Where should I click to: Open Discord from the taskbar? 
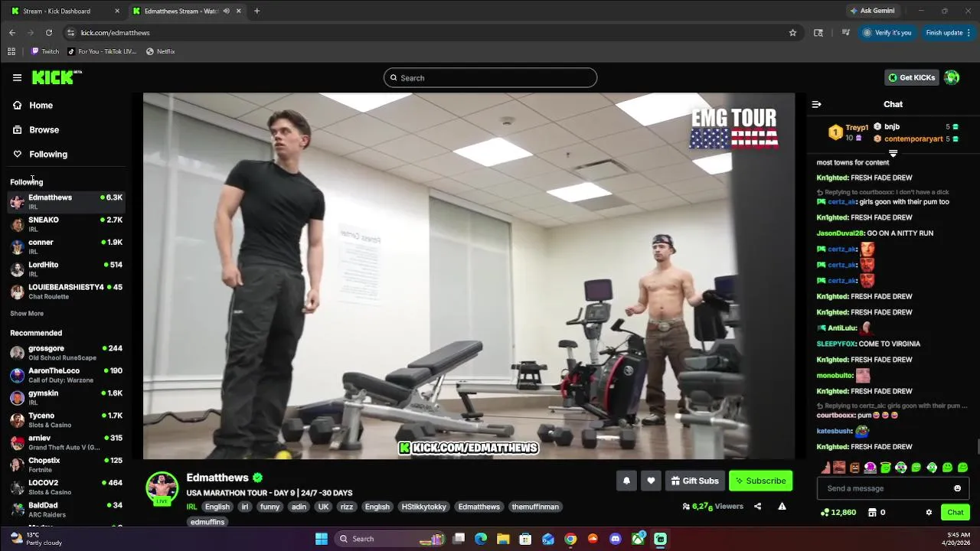(616, 539)
